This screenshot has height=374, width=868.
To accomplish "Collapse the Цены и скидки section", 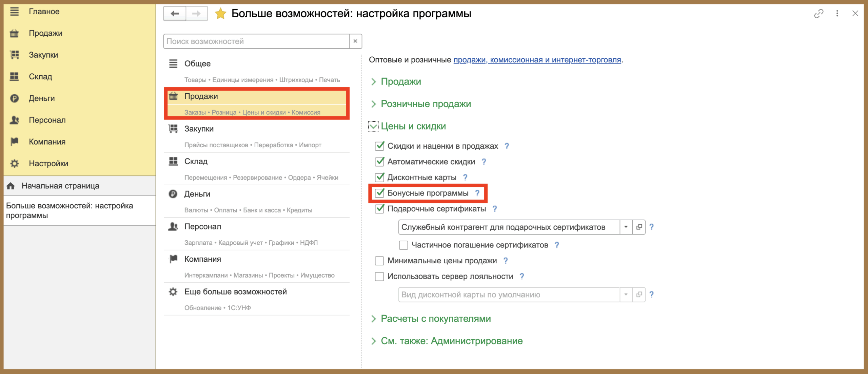I will 373,127.
